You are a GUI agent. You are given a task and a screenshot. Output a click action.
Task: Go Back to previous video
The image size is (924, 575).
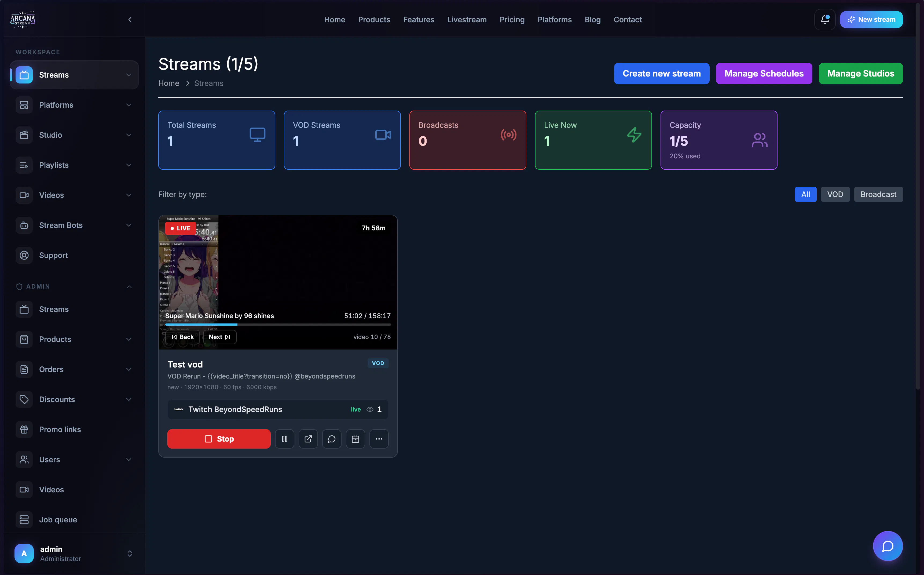pyautogui.click(x=182, y=337)
